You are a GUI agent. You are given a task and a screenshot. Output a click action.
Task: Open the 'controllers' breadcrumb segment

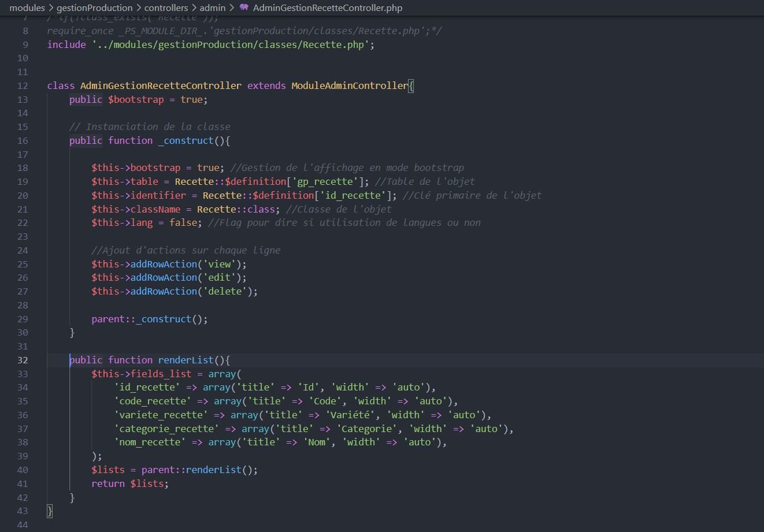click(x=166, y=8)
